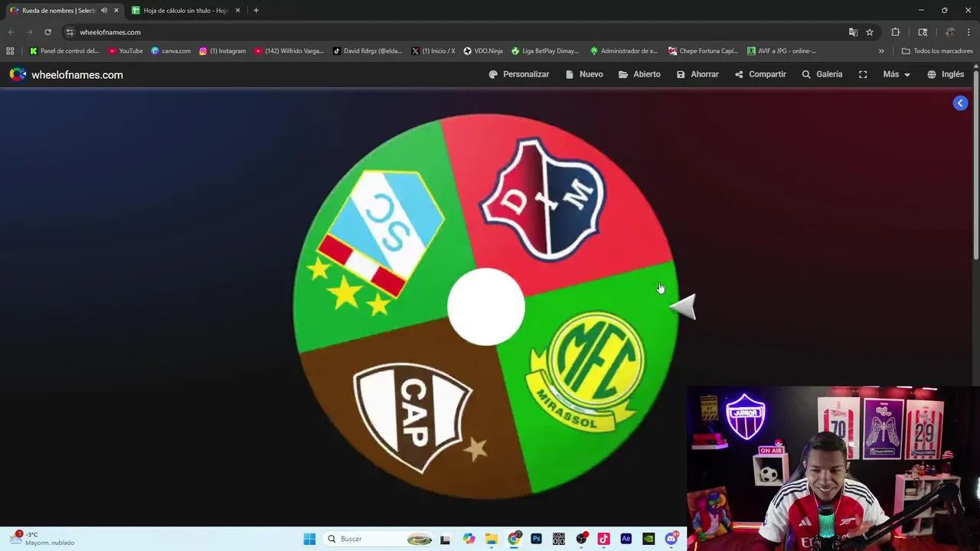The height and width of the screenshot is (551, 980).
Task: Open Copilot from the taskbar
Action: pyautogui.click(x=469, y=539)
